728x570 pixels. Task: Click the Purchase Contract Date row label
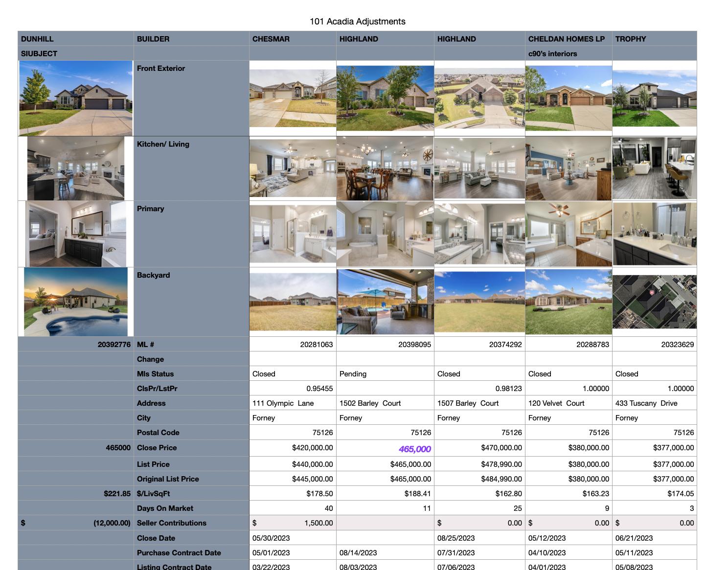(x=179, y=553)
